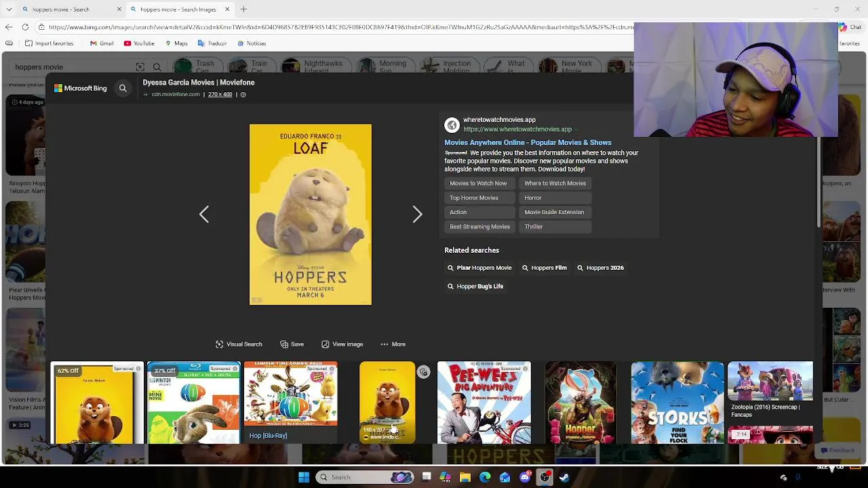This screenshot has width=868, height=488.
Task: Click the wheretowatchmovies globe icon
Action: tap(452, 125)
